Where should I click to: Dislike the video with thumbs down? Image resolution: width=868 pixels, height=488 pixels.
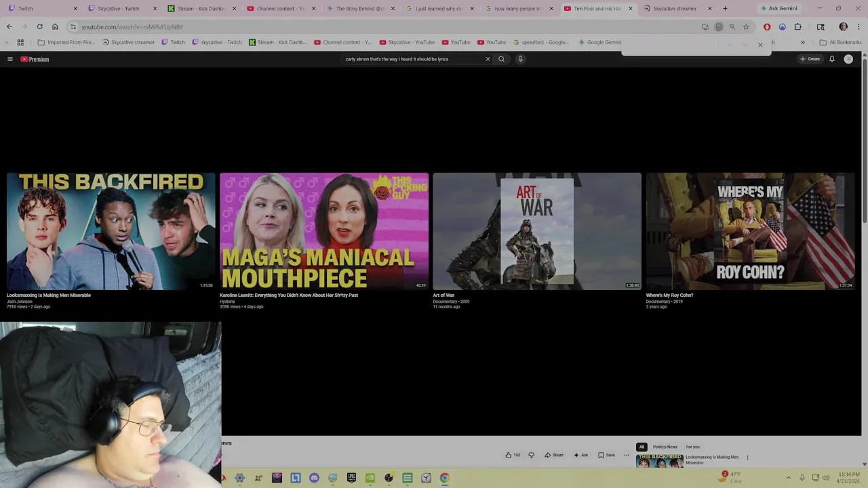pos(531,455)
